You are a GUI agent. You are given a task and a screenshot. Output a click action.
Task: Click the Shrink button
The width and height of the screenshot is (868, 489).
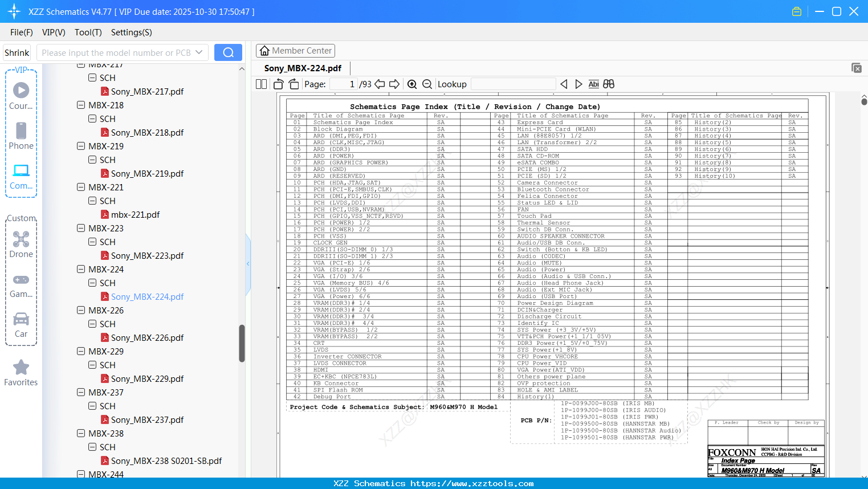[17, 52]
